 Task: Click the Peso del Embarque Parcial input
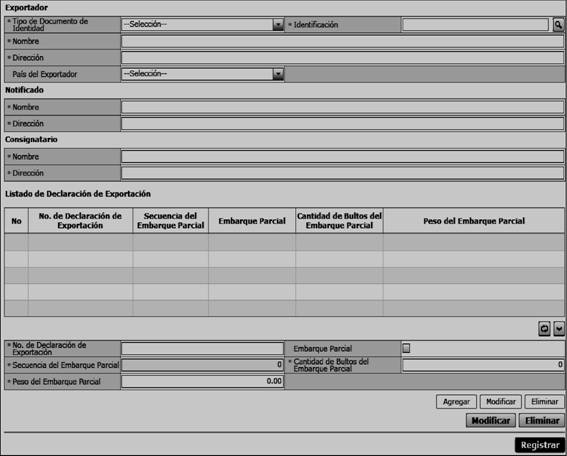click(202, 381)
